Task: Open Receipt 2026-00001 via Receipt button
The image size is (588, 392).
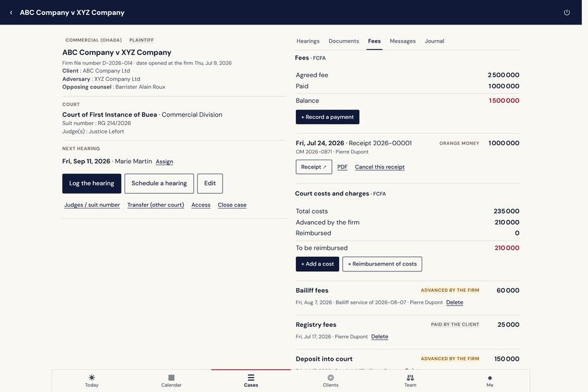Action: pyautogui.click(x=313, y=167)
